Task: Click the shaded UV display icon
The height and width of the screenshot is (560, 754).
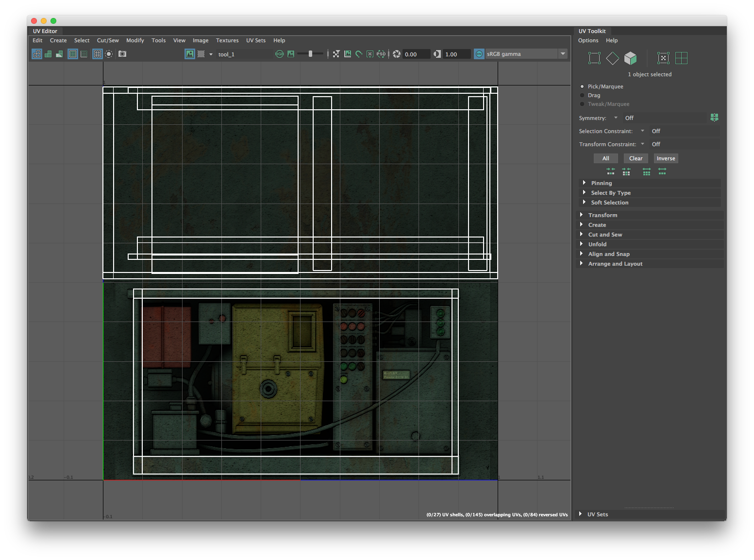Action: coord(48,54)
